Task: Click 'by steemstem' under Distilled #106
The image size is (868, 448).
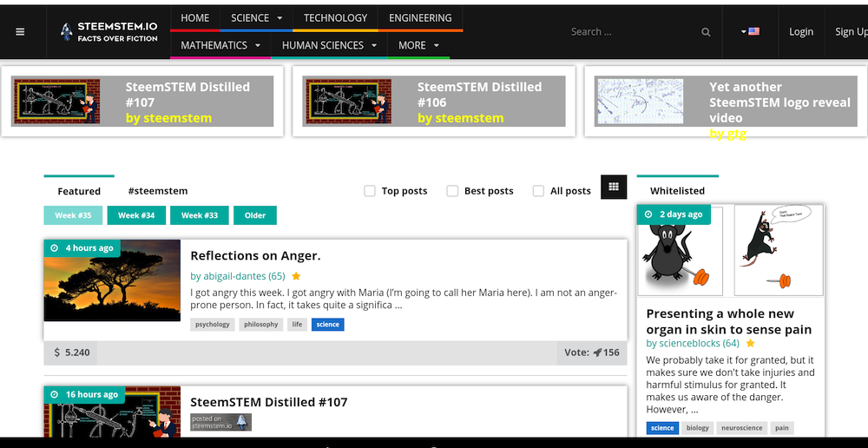Action: pos(461,118)
